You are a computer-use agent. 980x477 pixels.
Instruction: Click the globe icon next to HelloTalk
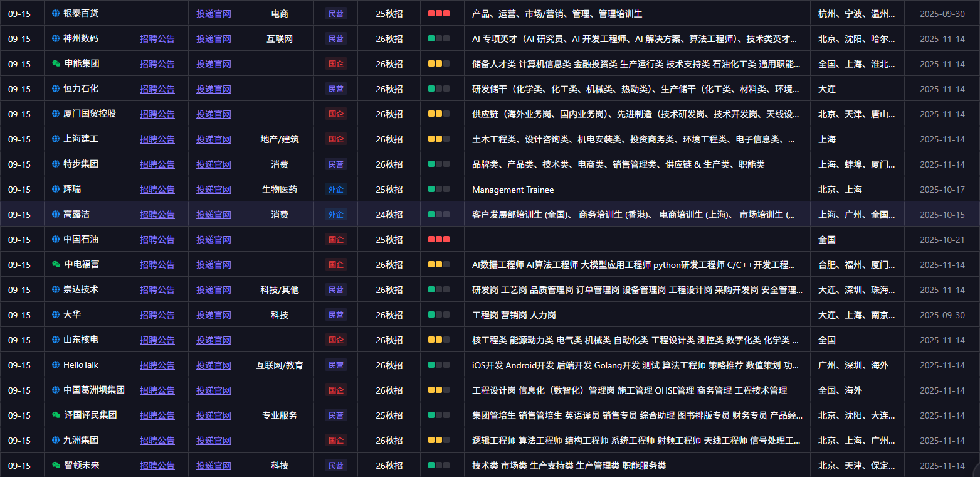click(x=55, y=365)
